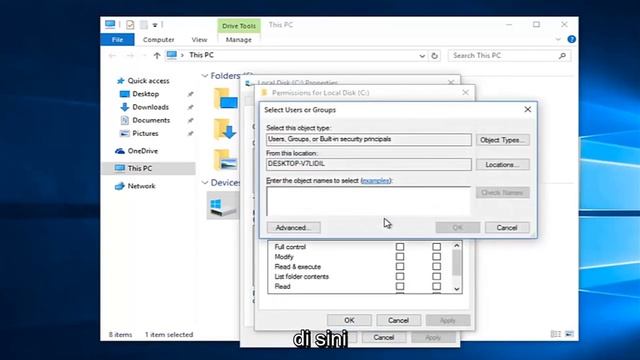This screenshot has height=360, width=640.
Task: Deny Modify permission checkbox
Action: point(436,257)
